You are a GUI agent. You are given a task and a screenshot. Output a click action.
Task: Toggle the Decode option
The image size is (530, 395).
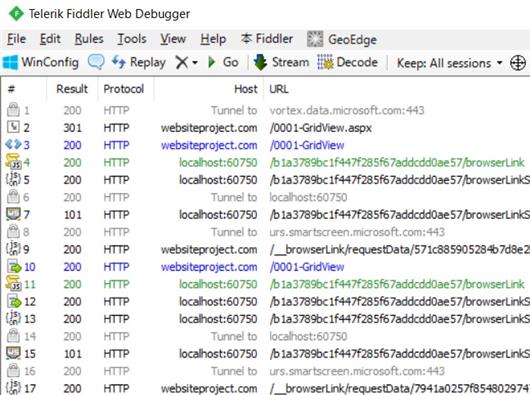pos(347,63)
